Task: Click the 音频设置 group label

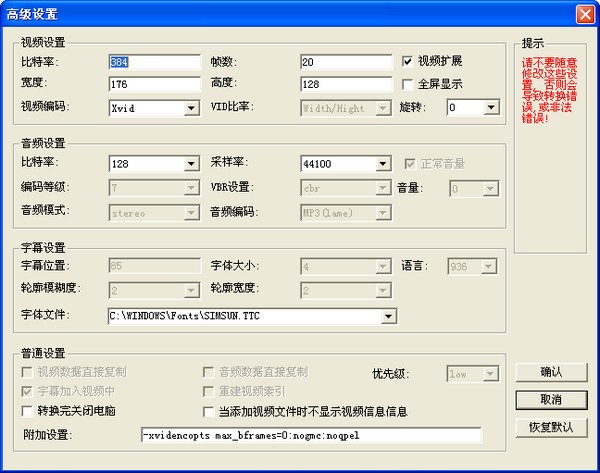Action: click(43, 143)
